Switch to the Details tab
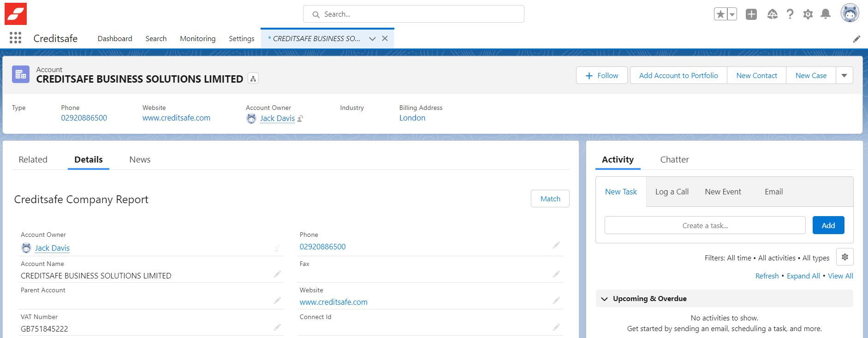This screenshot has height=338, width=868. 89,159
